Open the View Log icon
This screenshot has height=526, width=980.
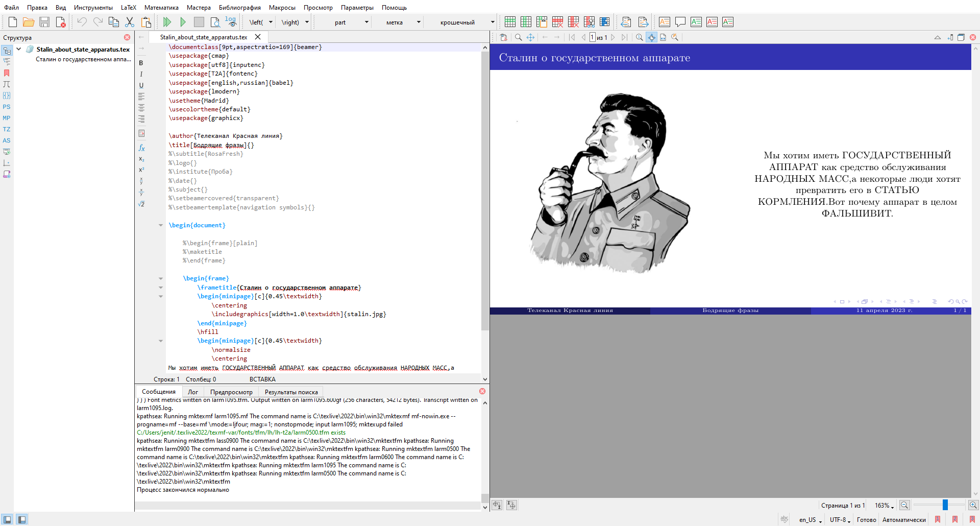[x=231, y=22]
